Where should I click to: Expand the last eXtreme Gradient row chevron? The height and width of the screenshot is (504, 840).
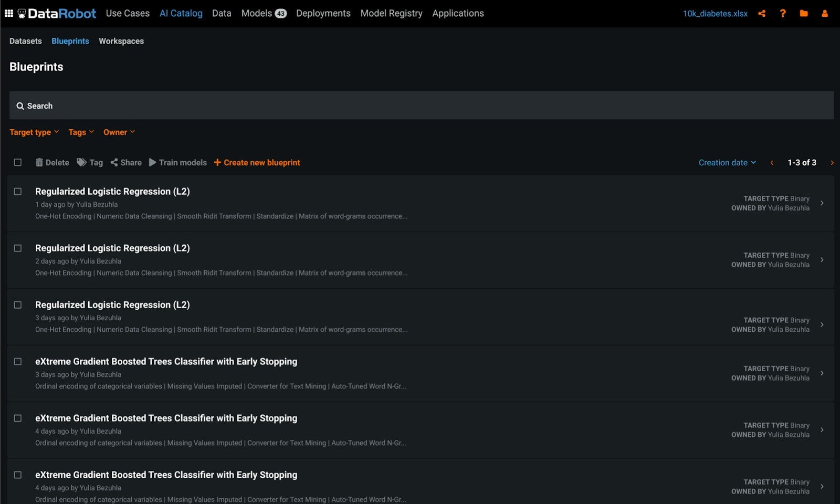(x=822, y=487)
